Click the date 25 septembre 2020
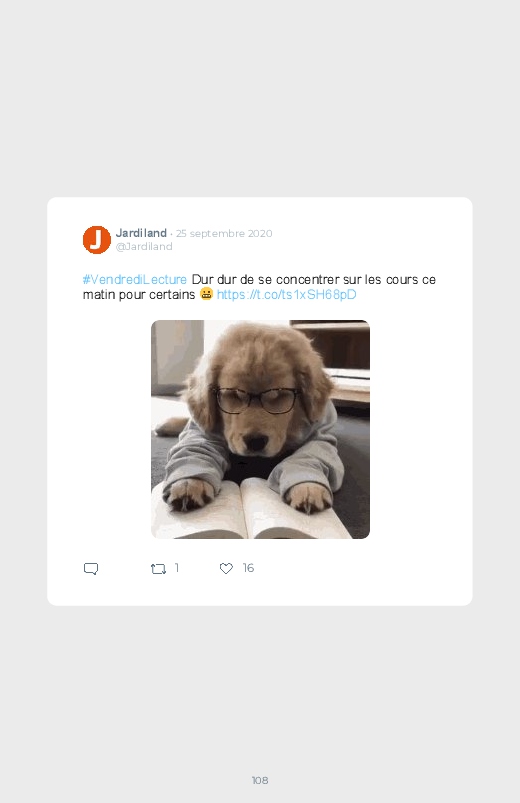 point(224,234)
